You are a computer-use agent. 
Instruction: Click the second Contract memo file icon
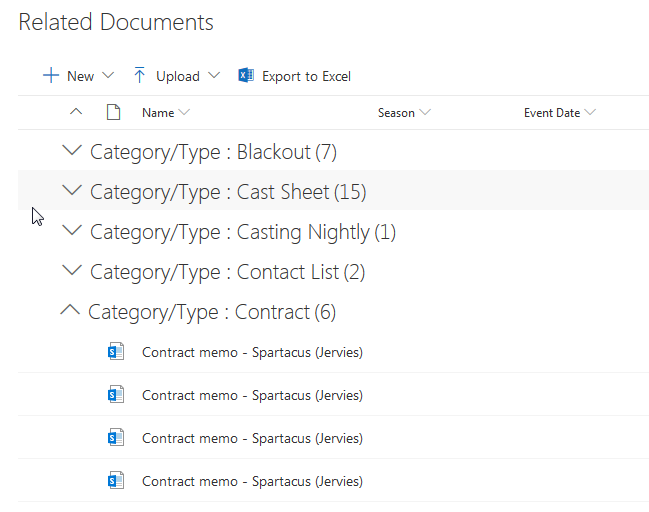115,395
